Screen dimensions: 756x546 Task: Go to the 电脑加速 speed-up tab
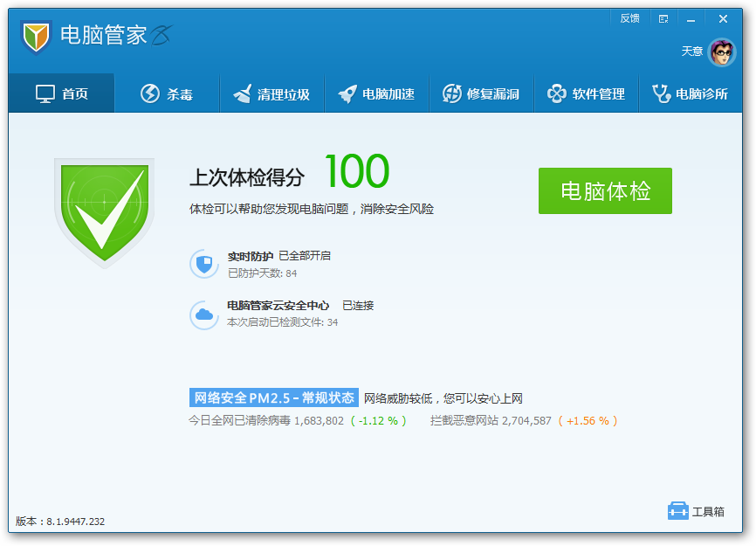click(376, 93)
